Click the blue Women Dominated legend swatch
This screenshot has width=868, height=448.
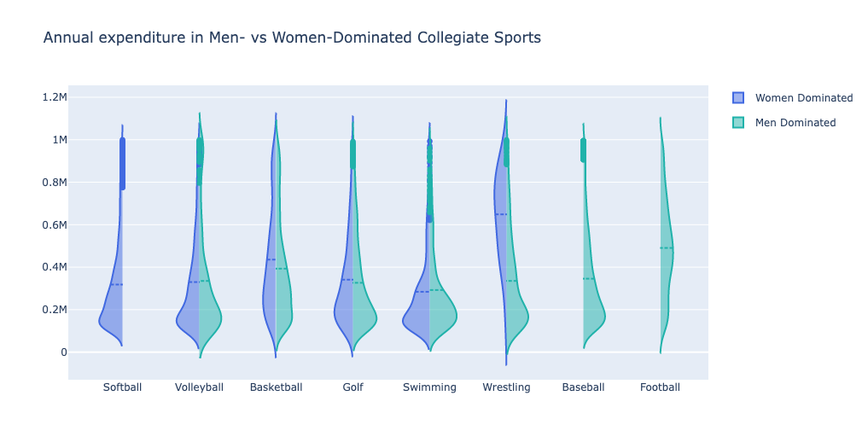pyautogui.click(x=739, y=98)
